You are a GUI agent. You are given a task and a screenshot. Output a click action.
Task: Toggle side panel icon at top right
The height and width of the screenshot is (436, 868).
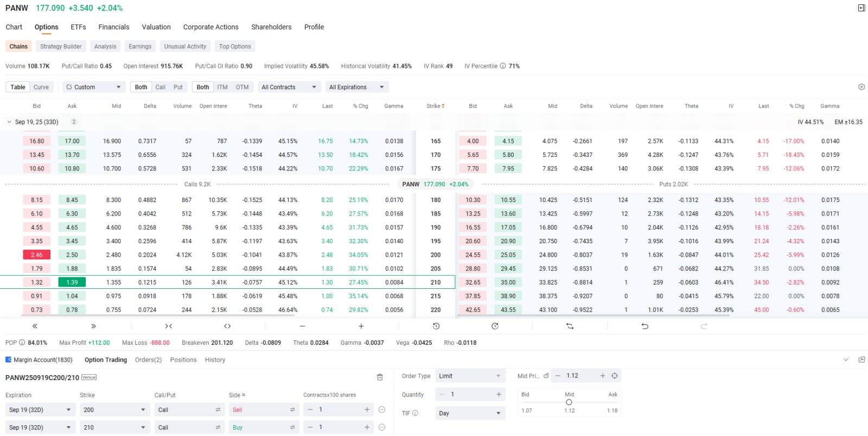(861, 8)
